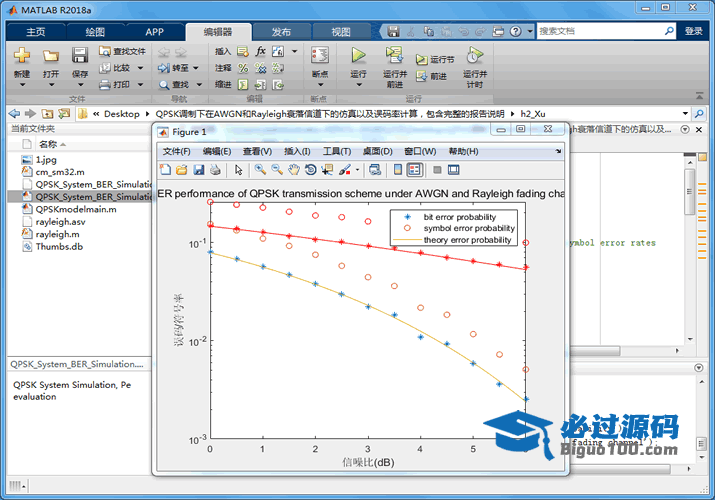Select the Zoom In tool
The image size is (715, 500).
[x=260, y=170]
